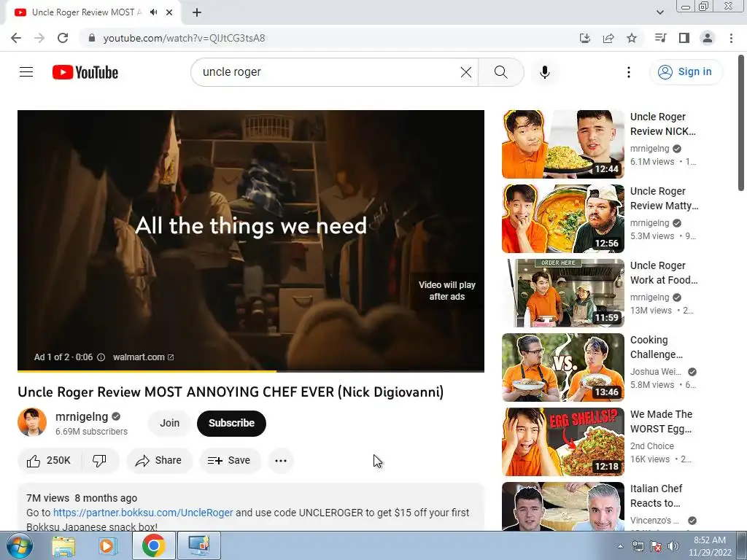Go to the YouTube home logo
Viewport: 747px width, 560px height.
pos(85,72)
